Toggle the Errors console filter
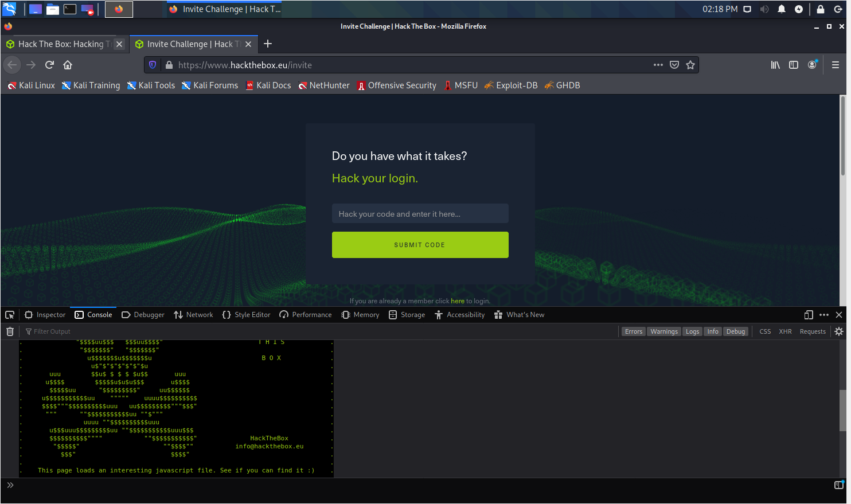This screenshot has height=504, width=851. 634,331
